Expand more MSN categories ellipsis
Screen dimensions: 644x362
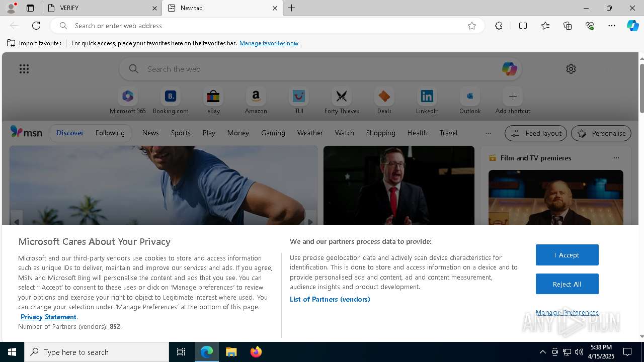(488, 133)
